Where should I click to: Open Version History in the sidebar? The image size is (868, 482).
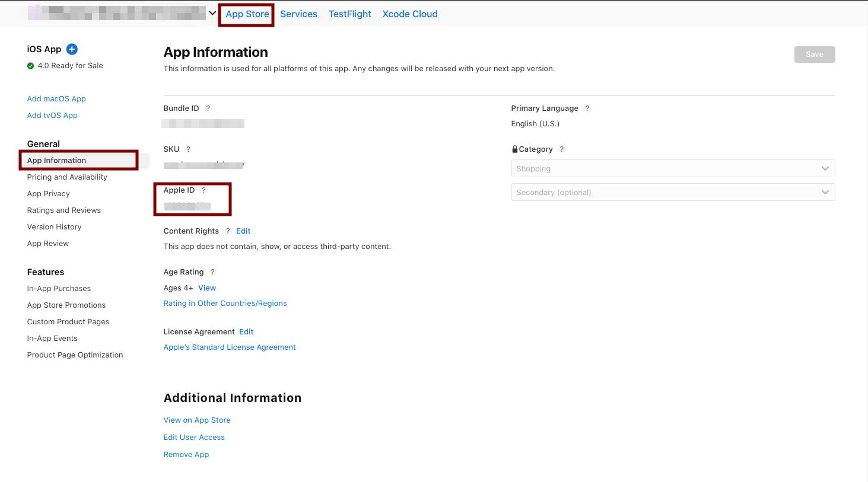pos(55,227)
